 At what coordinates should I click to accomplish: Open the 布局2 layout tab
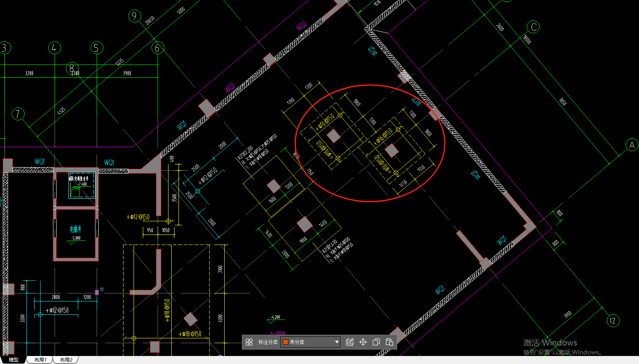click(x=66, y=360)
